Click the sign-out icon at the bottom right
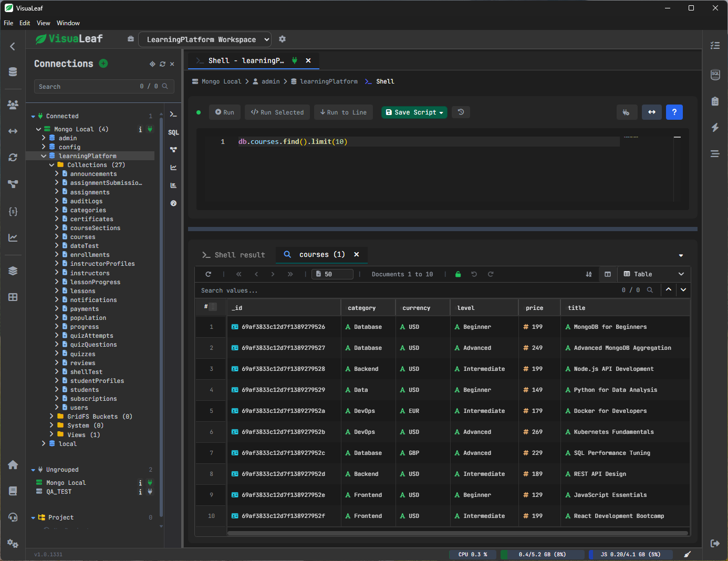 coord(715,544)
